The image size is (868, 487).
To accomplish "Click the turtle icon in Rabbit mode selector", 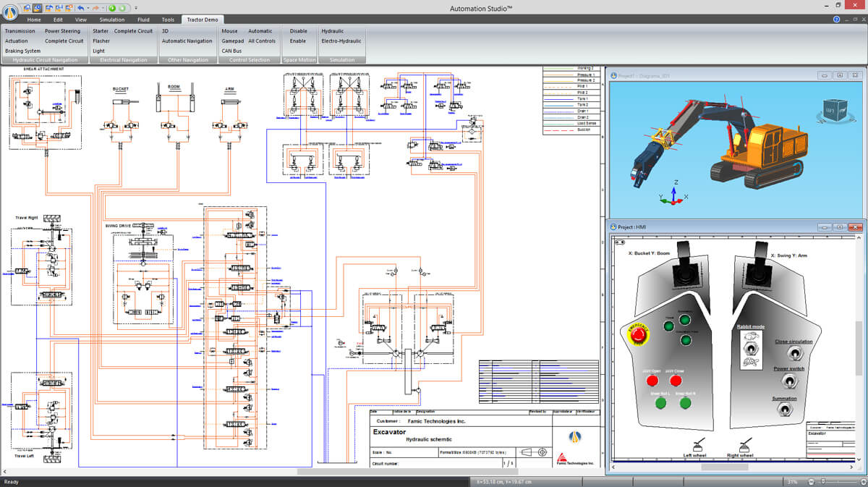I will pos(751,361).
